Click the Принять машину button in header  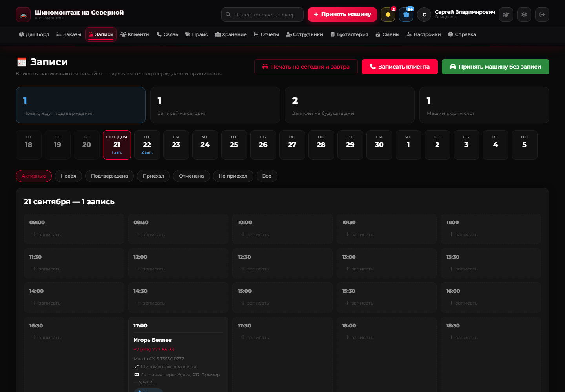(342, 15)
